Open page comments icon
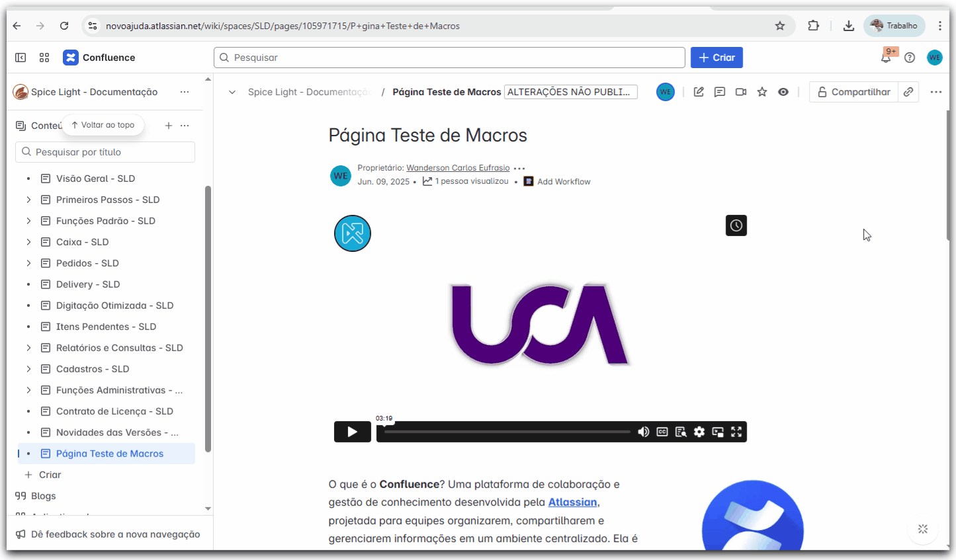Viewport: 956px width, 560px height. point(720,92)
